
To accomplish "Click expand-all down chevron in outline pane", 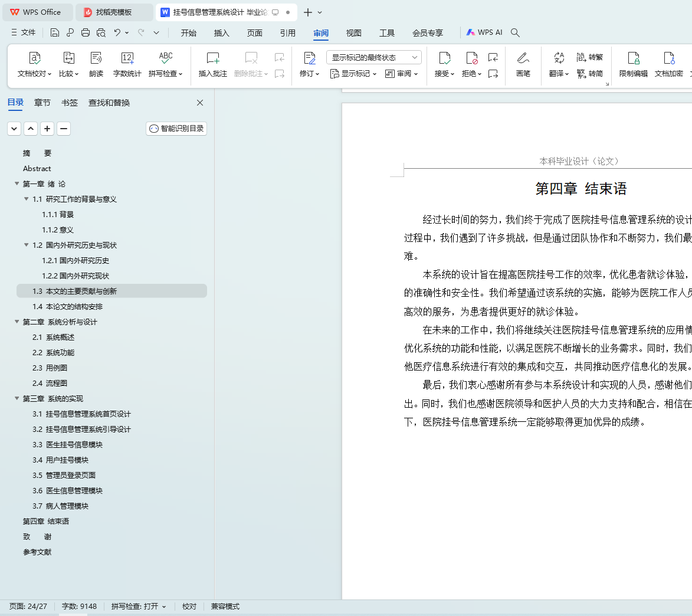I will (x=14, y=129).
